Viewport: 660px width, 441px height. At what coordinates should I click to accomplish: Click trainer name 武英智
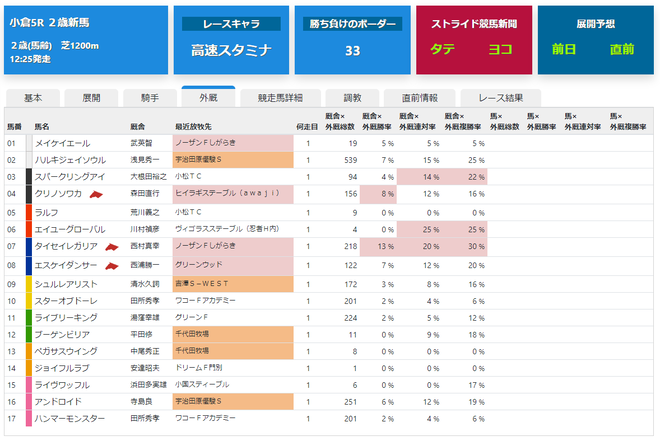(141, 143)
